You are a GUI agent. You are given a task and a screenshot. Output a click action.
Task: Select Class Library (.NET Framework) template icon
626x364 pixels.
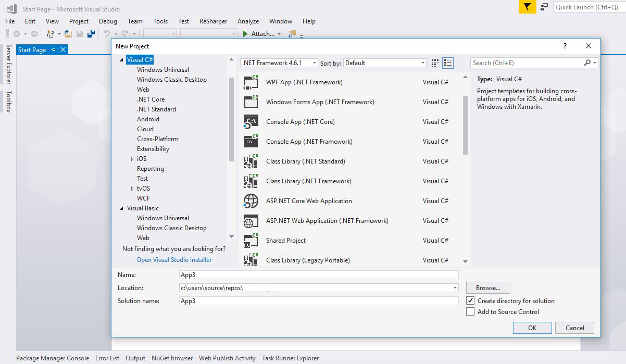(x=251, y=181)
